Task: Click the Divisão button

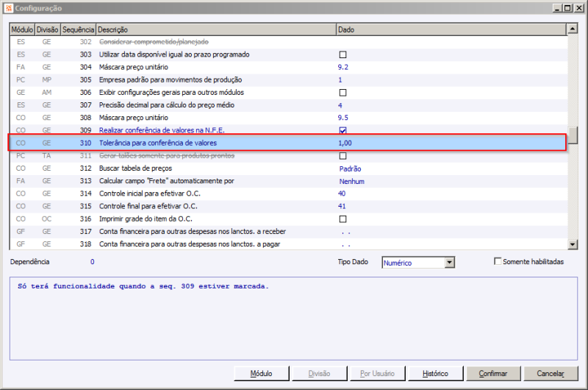Action: pos(319,374)
